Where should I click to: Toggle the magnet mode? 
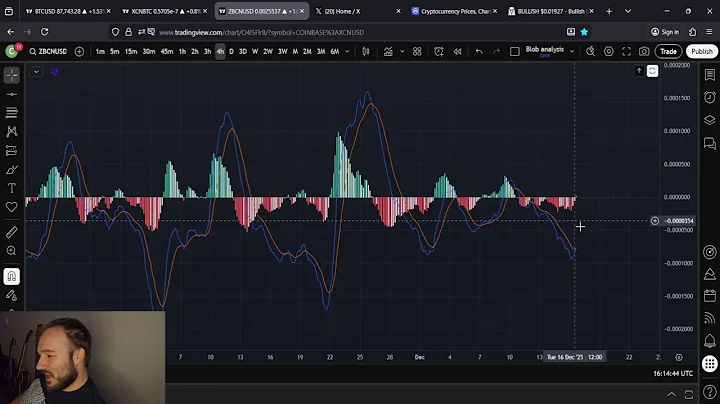12,276
